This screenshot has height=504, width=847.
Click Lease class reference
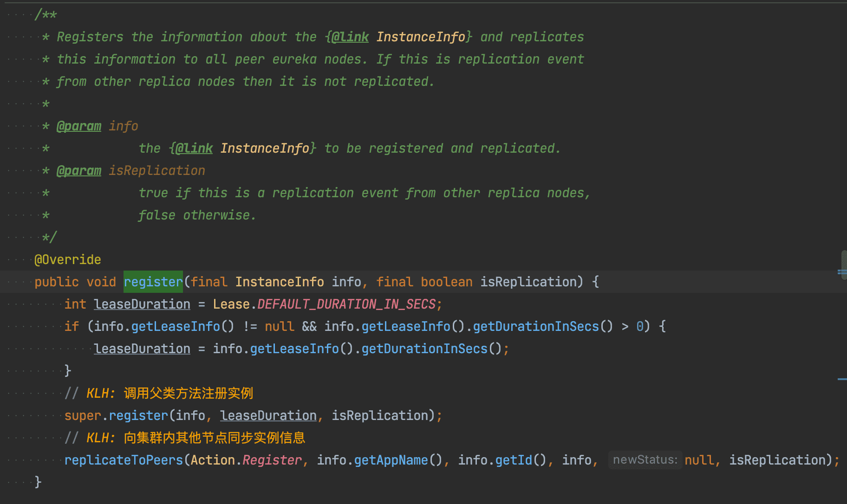coord(231,304)
